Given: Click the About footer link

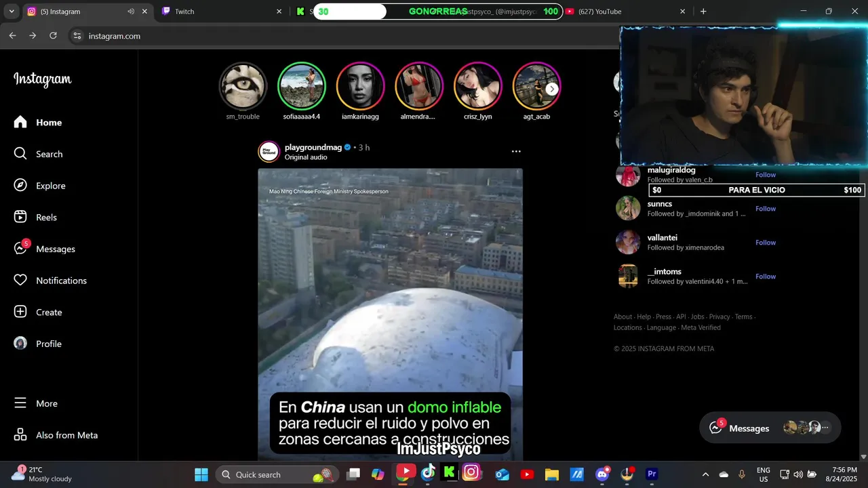Looking at the screenshot, I should pos(623,317).
